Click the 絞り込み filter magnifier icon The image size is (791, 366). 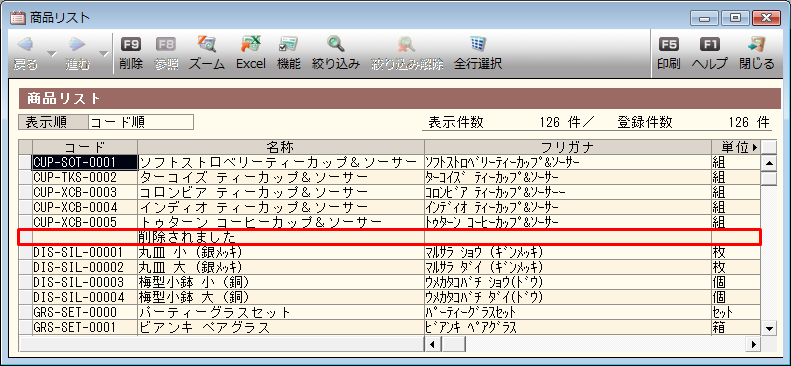click(335, 44)
